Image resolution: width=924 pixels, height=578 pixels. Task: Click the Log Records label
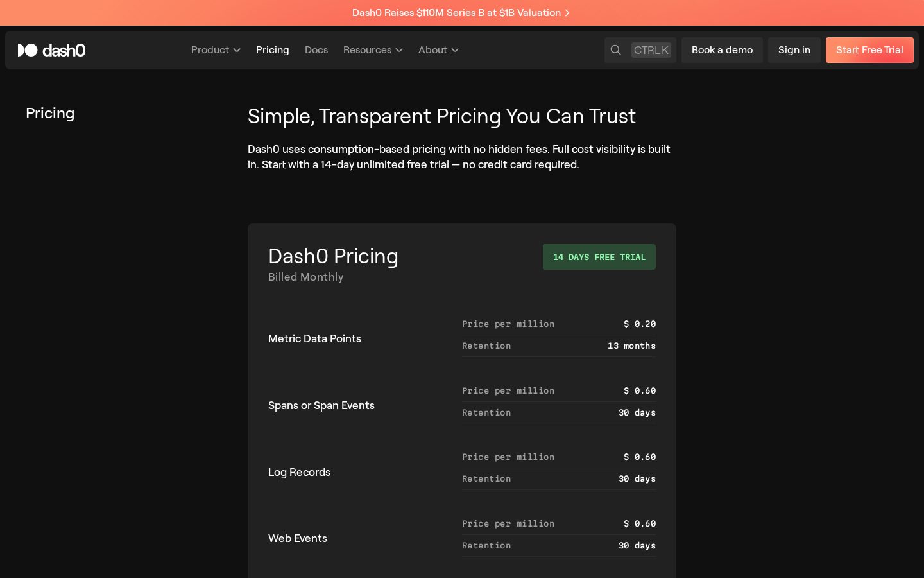point(299,472)
